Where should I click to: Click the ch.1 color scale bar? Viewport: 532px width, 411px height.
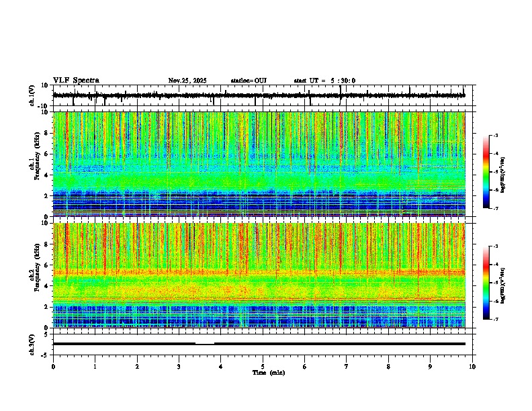pyautogui.click(x=486, y=172)
